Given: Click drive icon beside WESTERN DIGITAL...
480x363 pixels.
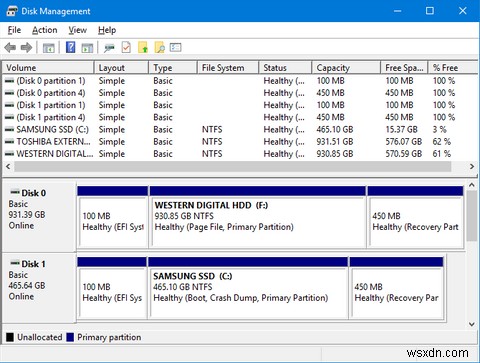Looking at the screenshot, I should click(x=10, y=154).
